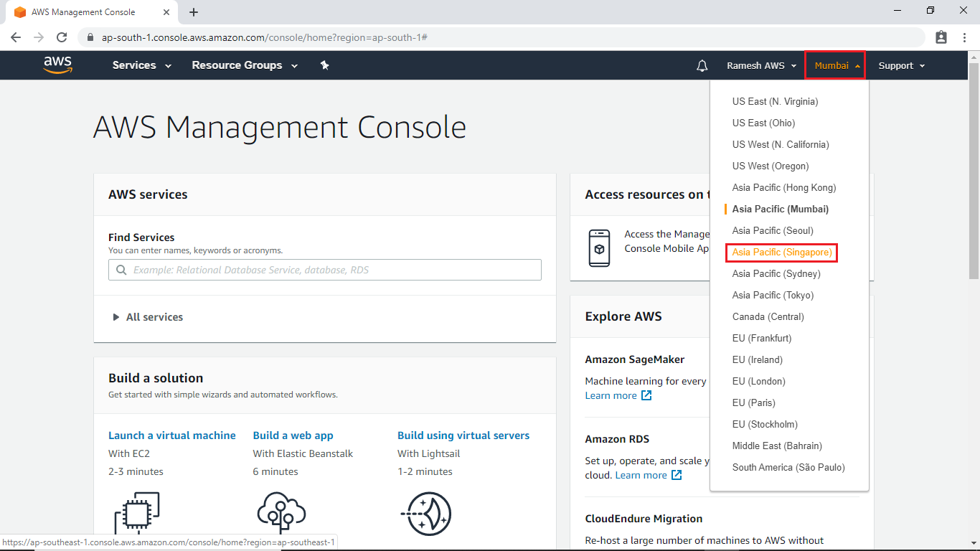
Task: Select EU (Paris) region
Action: click(754, 403)
